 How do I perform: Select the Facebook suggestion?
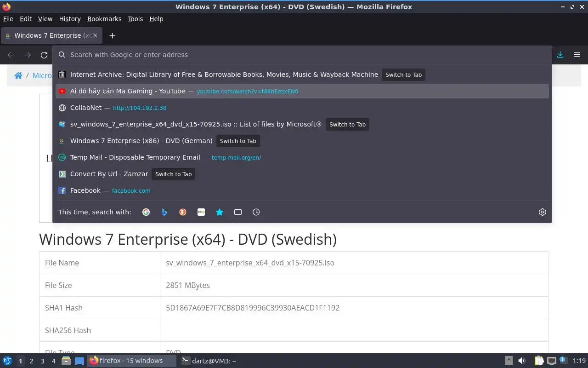(x=302, y=190)
